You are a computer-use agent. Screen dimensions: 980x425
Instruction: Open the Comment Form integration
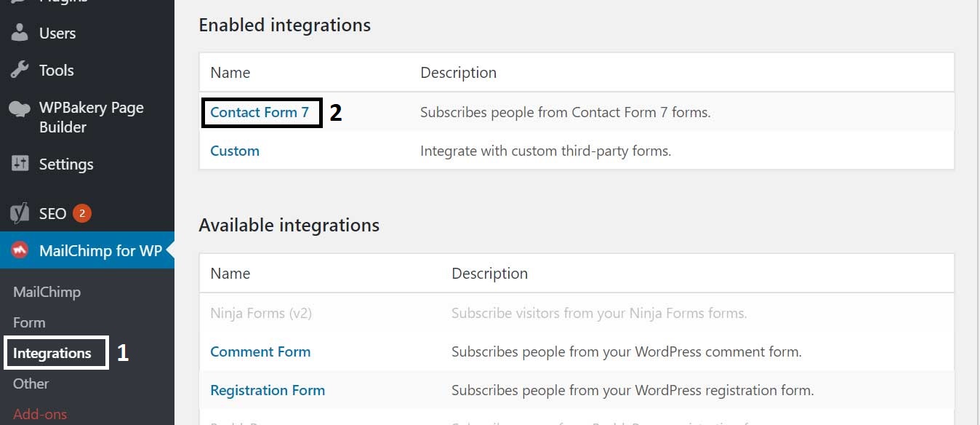tap(260, 352)
